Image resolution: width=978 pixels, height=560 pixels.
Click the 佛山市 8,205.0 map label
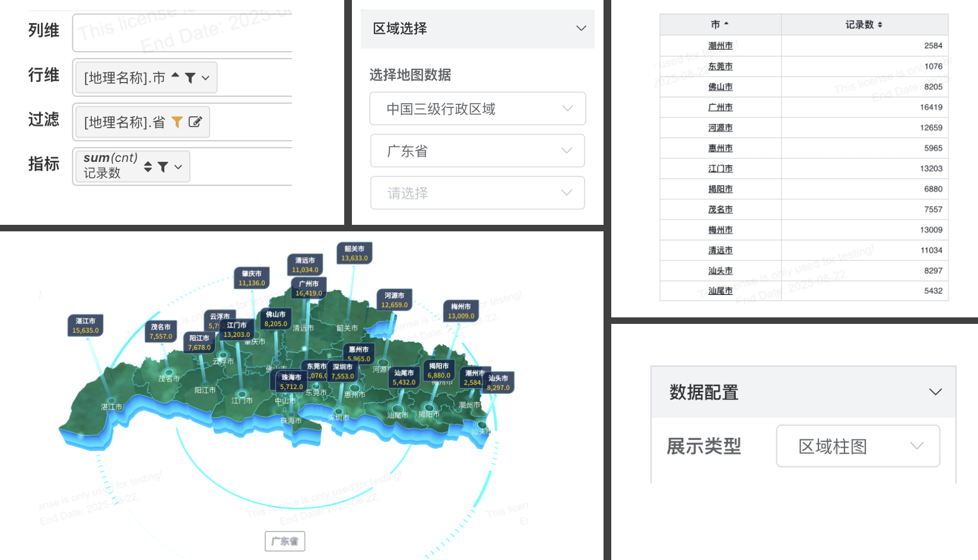click(275, 319)
